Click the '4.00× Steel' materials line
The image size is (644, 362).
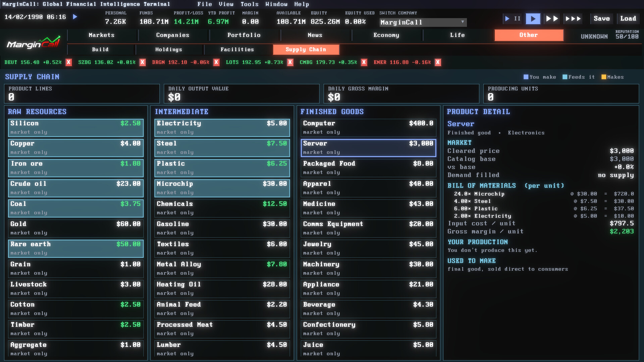pyautogui.click(x=544, y=201)
